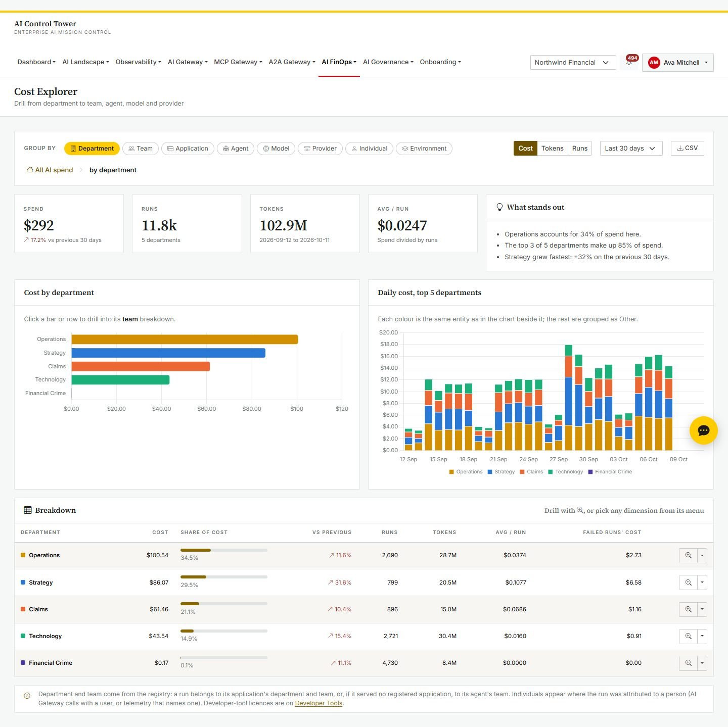The image size is (728, 727).
Task: Click the Claims department name in Breakdown
Action: click(x=38, y=609)
